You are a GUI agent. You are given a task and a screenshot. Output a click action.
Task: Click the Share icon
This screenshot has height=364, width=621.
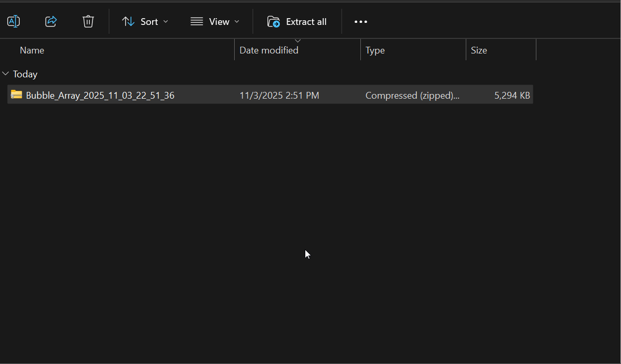tap(50, 21)
